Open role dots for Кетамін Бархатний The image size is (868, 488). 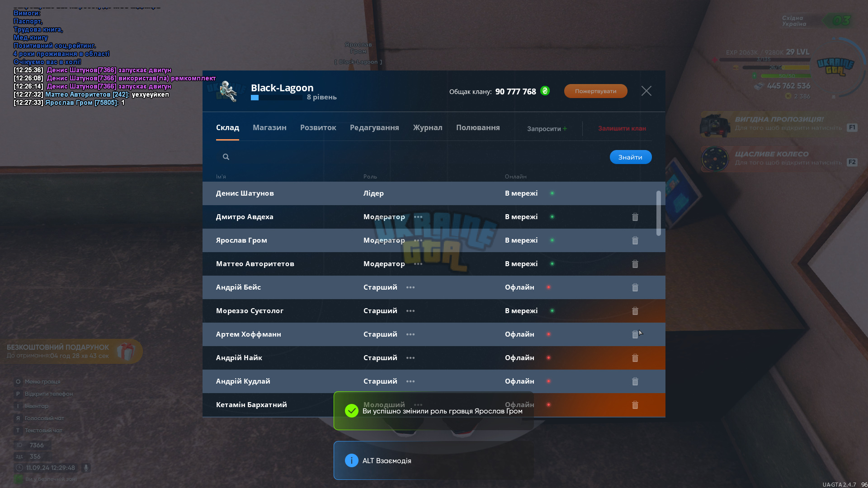point(418,405)
